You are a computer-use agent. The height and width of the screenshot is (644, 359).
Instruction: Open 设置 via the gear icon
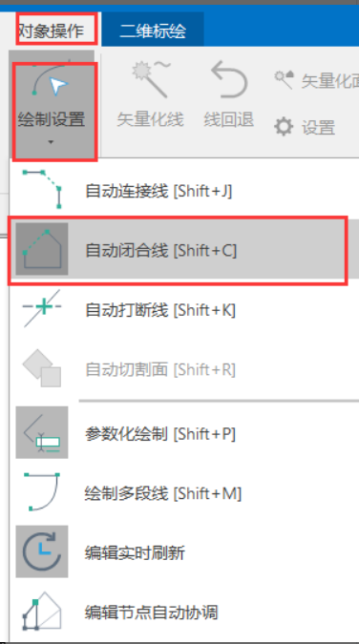tap(284, 127)
